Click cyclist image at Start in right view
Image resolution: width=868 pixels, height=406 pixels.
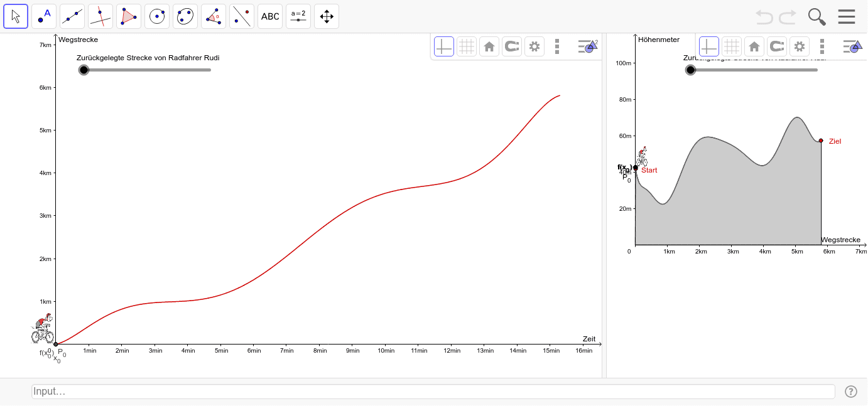[641, 156]
